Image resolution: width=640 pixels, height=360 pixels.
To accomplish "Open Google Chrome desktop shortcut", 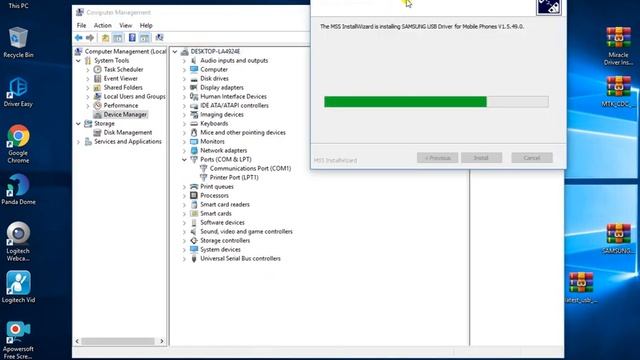I will click(x=18, y=144).
